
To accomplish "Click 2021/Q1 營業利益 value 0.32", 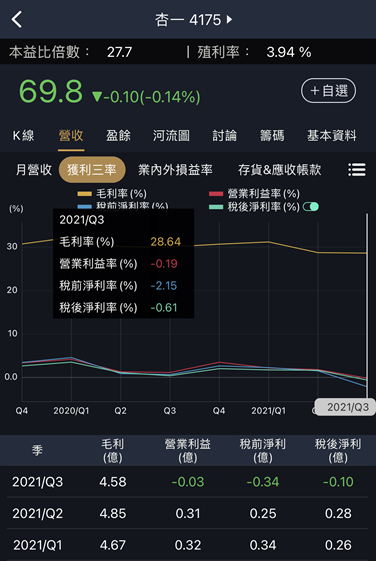I will [188, 545].
